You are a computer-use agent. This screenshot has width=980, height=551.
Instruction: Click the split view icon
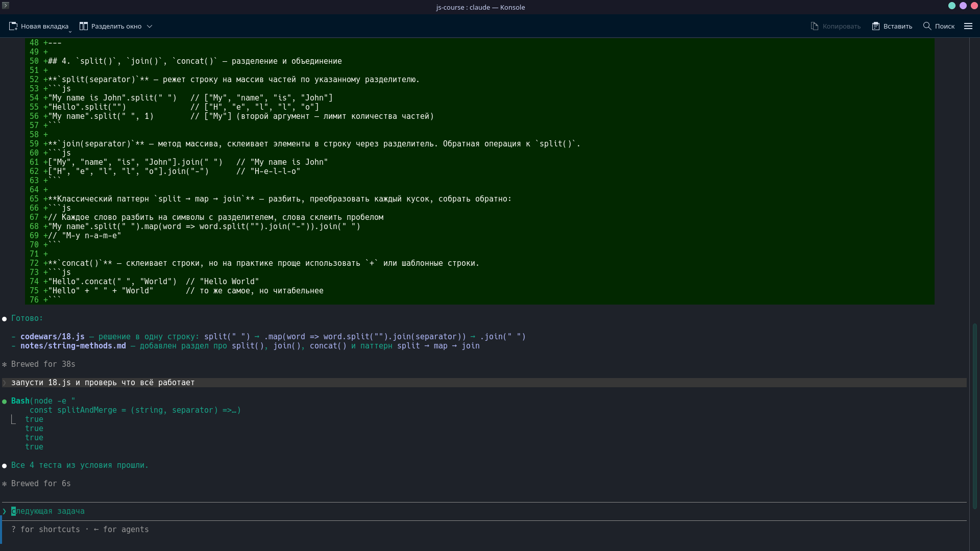pos(84,26)
